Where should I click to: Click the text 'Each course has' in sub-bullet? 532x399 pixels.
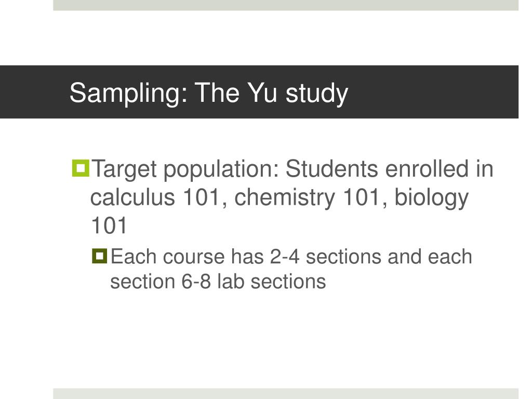click(x=187, y=257)
